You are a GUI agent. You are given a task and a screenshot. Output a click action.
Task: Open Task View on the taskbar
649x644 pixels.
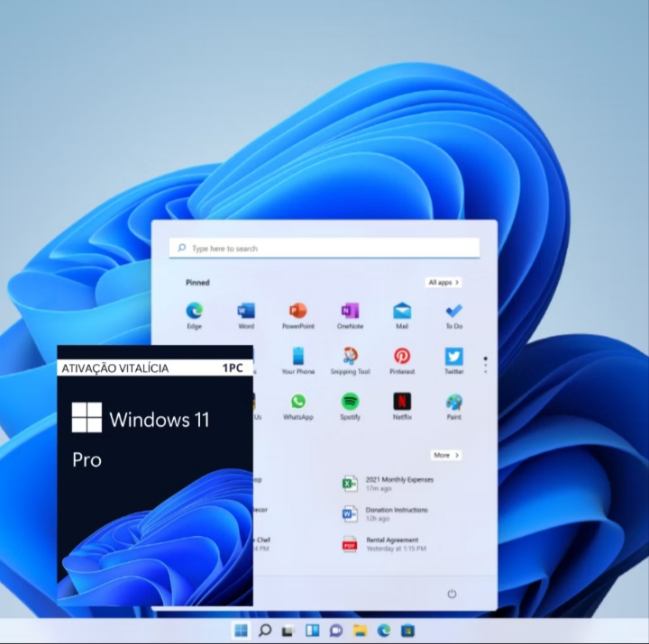click(x=288, y=630)
